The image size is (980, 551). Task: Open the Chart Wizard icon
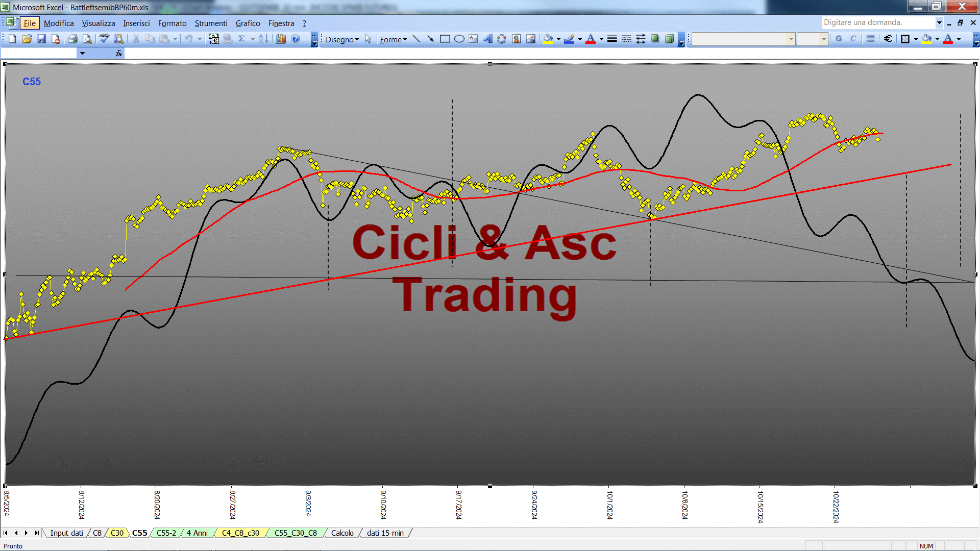[281, 39]
